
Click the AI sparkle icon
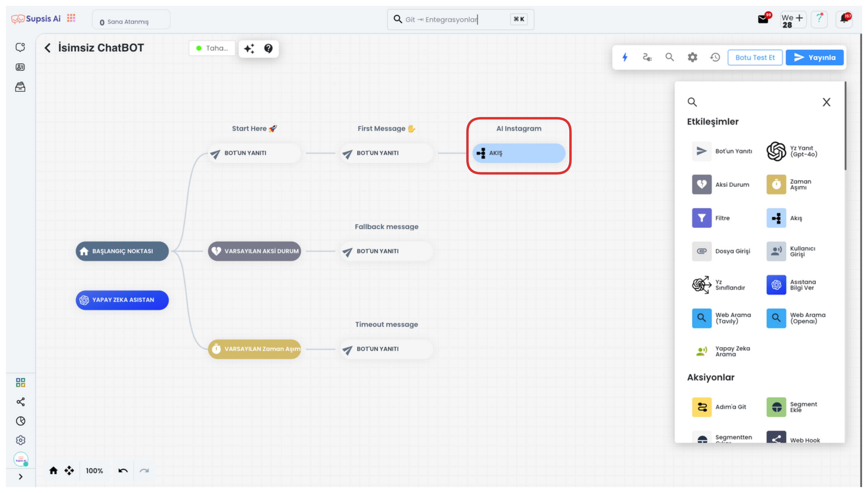pyautogui.click(x=250, y=48)
